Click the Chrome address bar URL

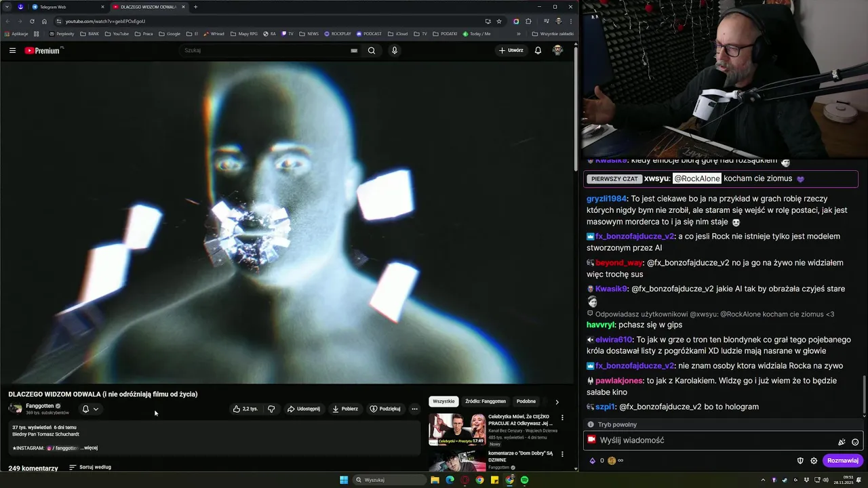pos(105,21)
